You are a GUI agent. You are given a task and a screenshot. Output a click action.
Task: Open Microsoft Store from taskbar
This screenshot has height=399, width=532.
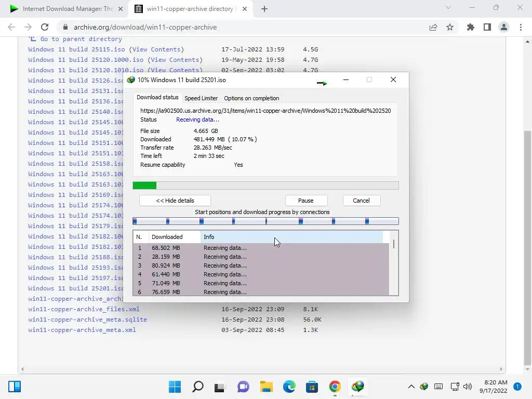click(312, 387)
